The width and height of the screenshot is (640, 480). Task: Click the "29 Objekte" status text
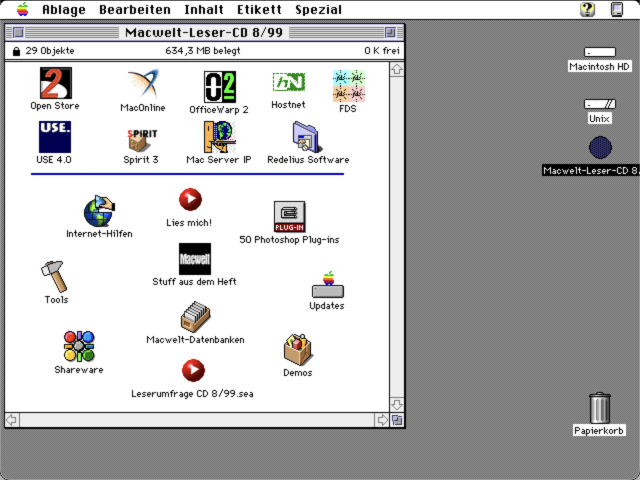(x=50, y=51)
